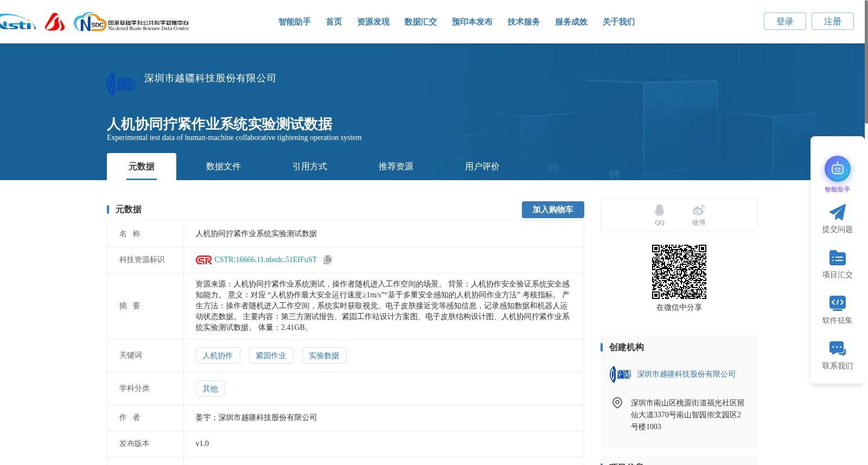This screenshot has width=868, height=465.
Task: Click the author text 姜宇；深圳市越疆科技股份有限公司
Action: (x=256, y=418)
